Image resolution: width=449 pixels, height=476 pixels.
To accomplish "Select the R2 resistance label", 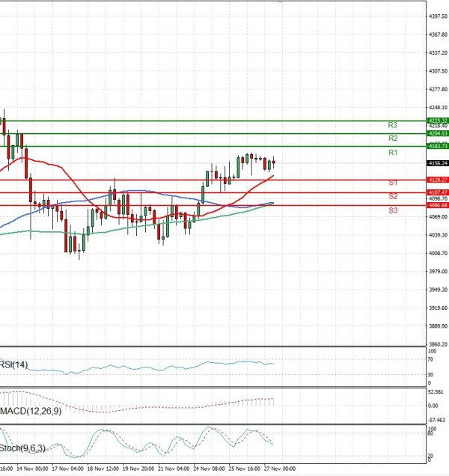I will 392,138.
